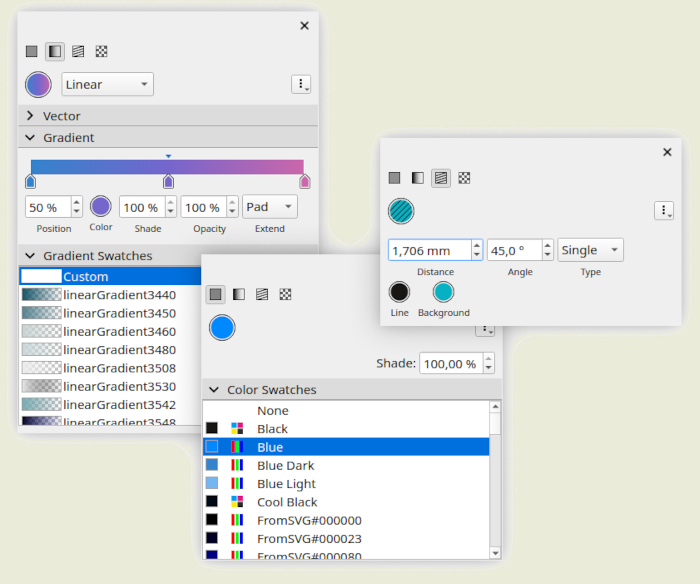The image size is (700, 584).
Task: Click hatch mode icon in hatch panel
Action: (x=441, y=178)
